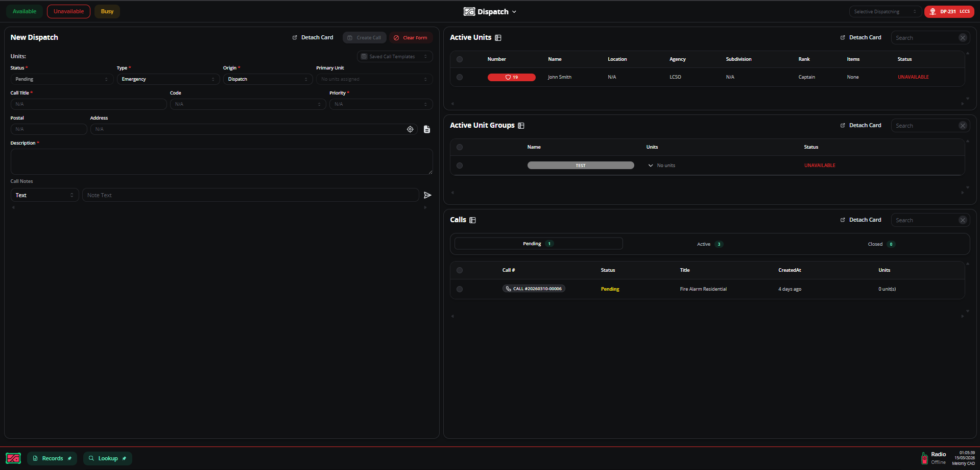Screen dimensions: 980x470
Task: Open call badge CALL #20260310-00006
Action: pyautogui.click(x=534, y=289)
